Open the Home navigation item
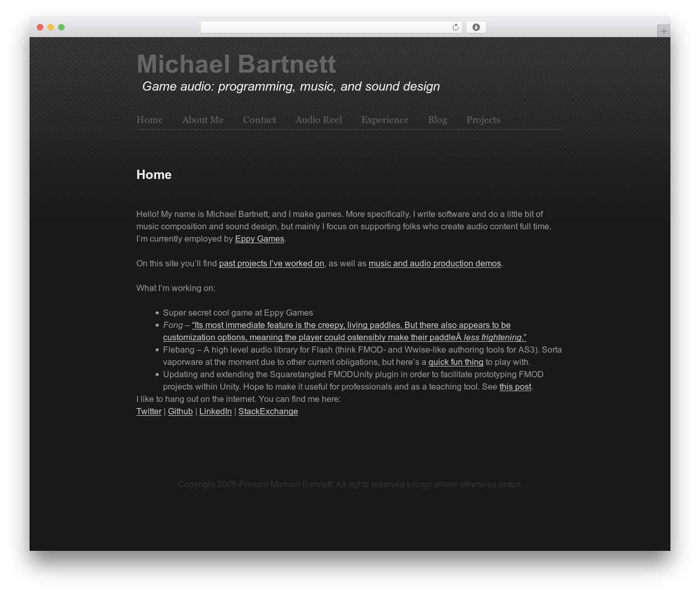 (x=150, y=120)
